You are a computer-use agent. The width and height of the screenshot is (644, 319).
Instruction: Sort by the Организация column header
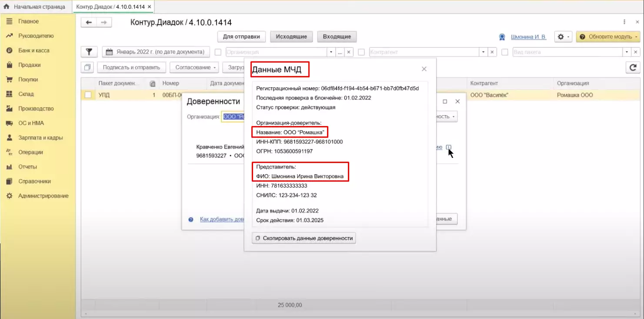pos(597,83)
